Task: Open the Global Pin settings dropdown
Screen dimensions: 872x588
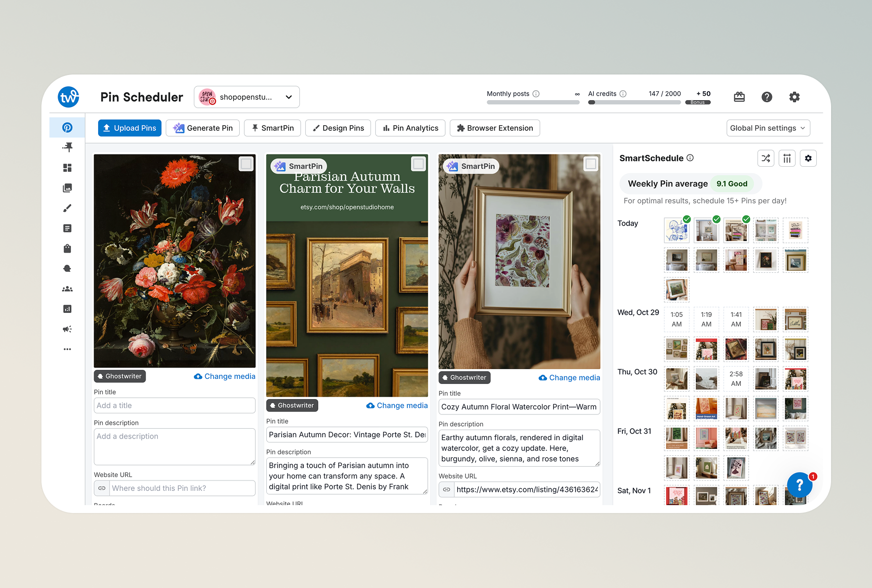Action: [x=768, y=128]
